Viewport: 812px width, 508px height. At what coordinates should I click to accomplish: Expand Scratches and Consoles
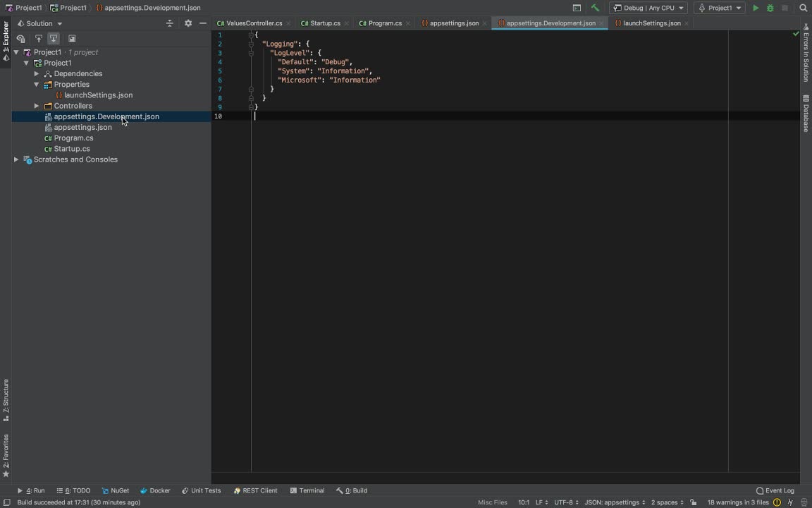click(x=17, y=159)
